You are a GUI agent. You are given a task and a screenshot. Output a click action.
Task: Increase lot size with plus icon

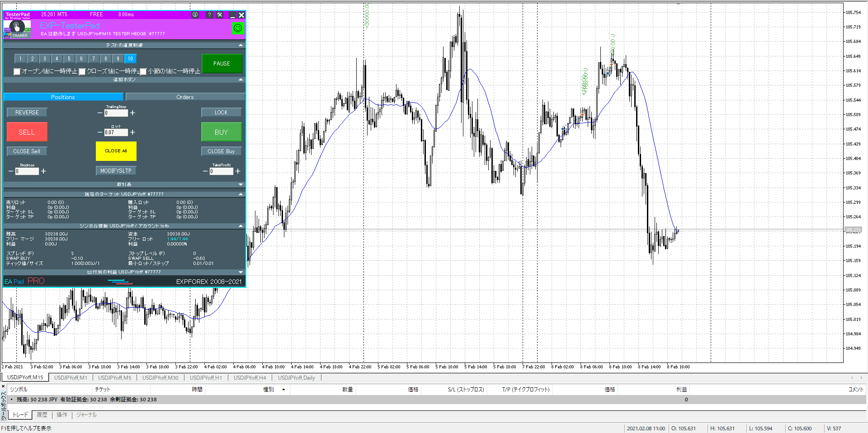[x=132, y=132]
